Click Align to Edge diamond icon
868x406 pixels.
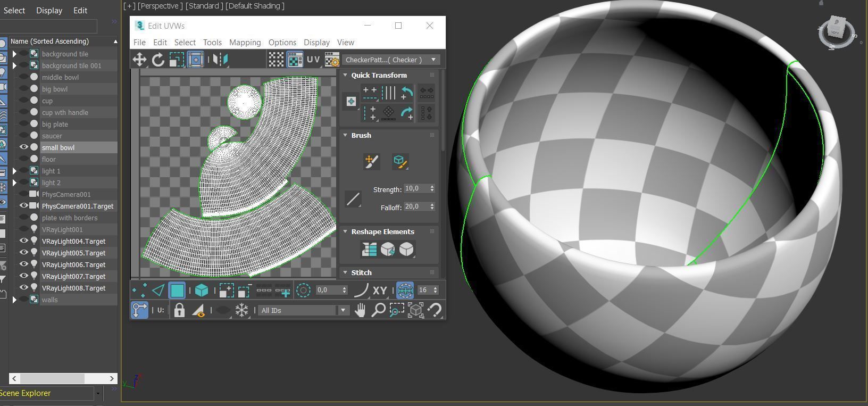click(x=389, y=113)
